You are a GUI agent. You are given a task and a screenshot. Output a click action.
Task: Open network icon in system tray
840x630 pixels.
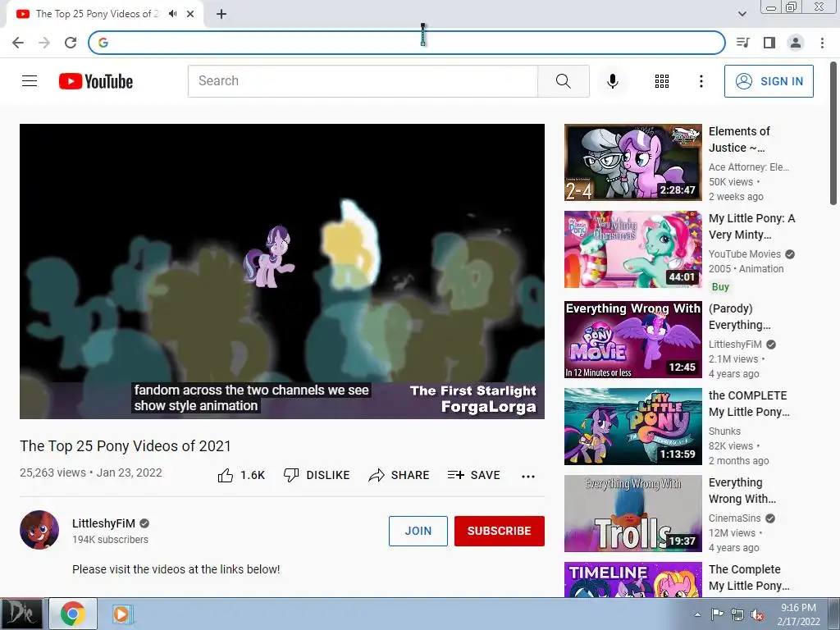coord(737,614)
